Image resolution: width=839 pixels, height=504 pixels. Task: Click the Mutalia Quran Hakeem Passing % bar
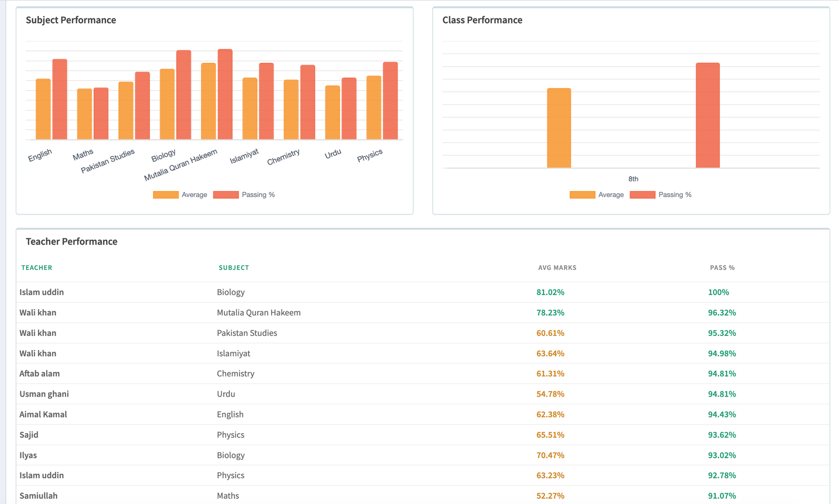pyautogui.click(x=225, y=94)
